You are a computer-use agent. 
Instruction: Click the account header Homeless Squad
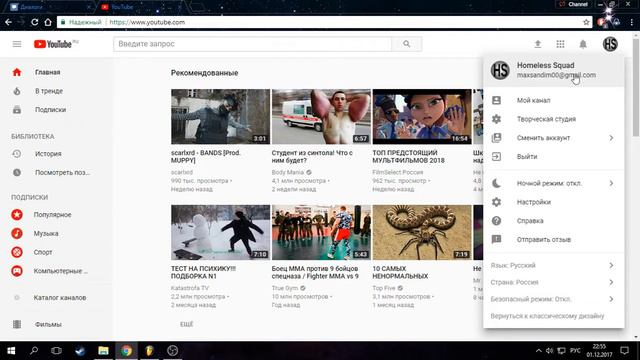pyautogui.click(x=553, y=70)
